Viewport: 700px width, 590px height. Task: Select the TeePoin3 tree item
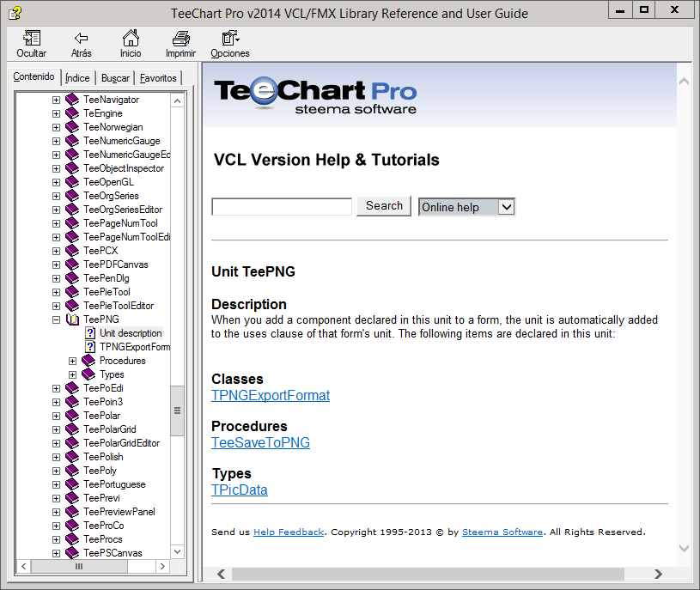pos(103,402)
